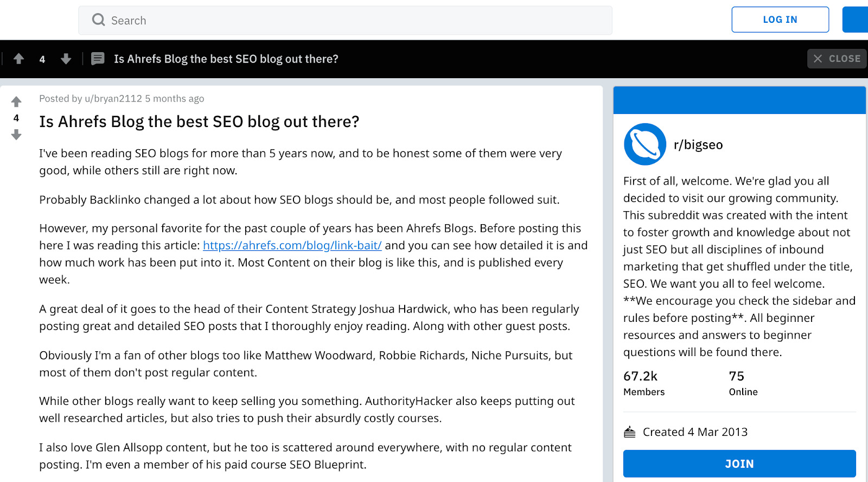Click the LOG IN button
This screenshot has width=868, height=482.
click(x=780, y=20)
